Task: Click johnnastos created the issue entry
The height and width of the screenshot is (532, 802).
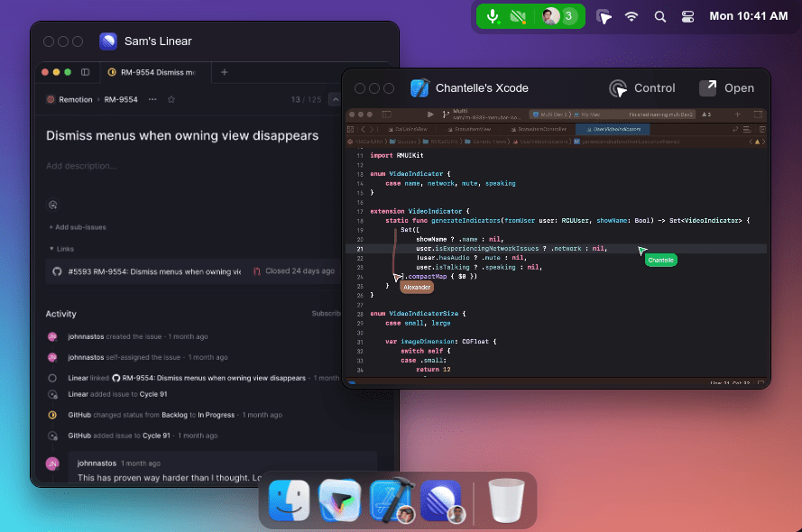Action: tap(138, 336)
